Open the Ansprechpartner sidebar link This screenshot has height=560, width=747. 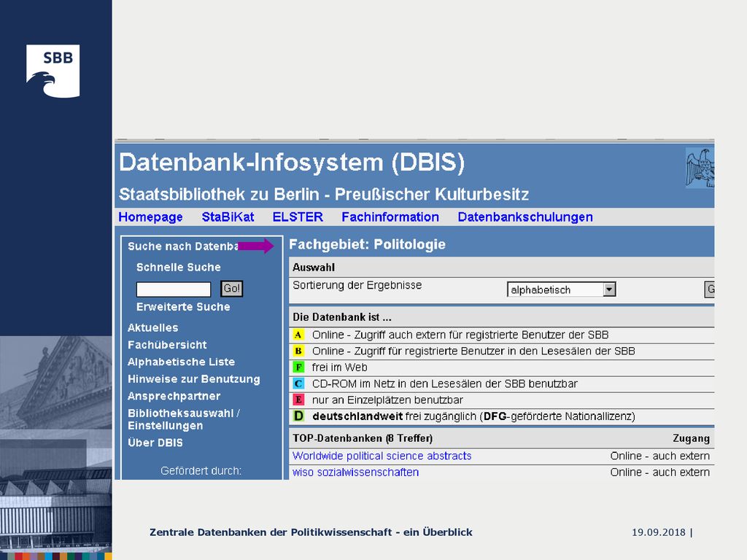(174, 396)
